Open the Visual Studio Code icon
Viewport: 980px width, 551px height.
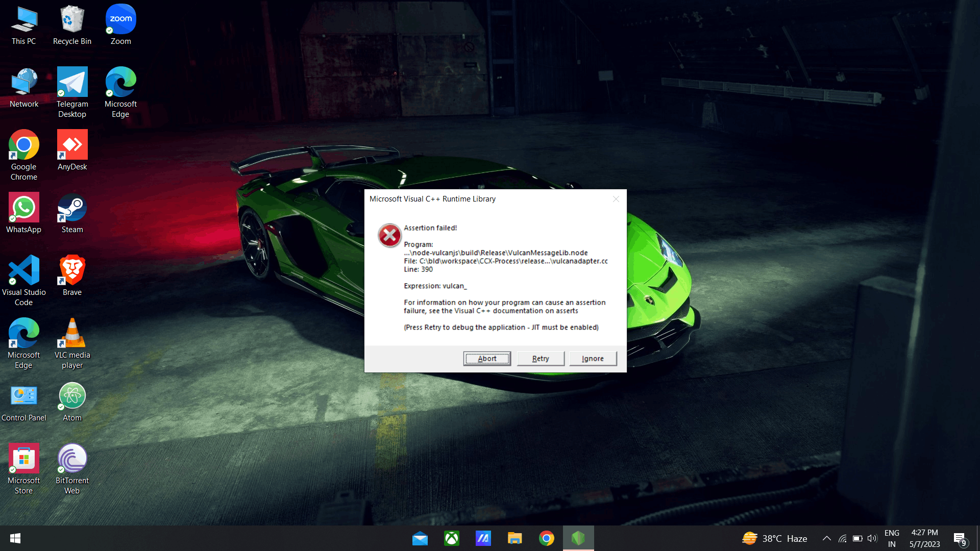24,280
